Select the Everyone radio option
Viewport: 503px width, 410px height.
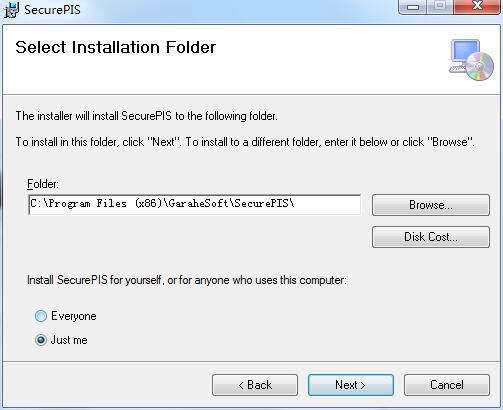(x=41, y=316)
